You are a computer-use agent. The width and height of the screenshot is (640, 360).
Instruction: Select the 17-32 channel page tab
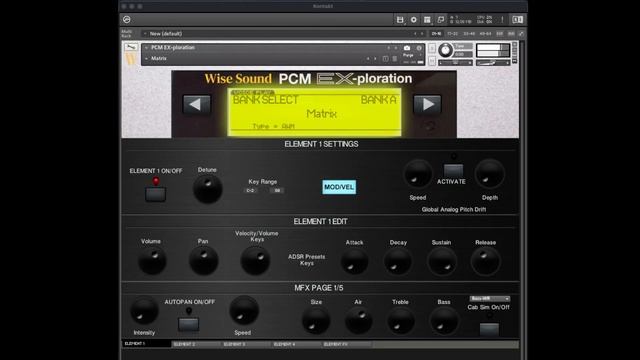tap(452, 33)
